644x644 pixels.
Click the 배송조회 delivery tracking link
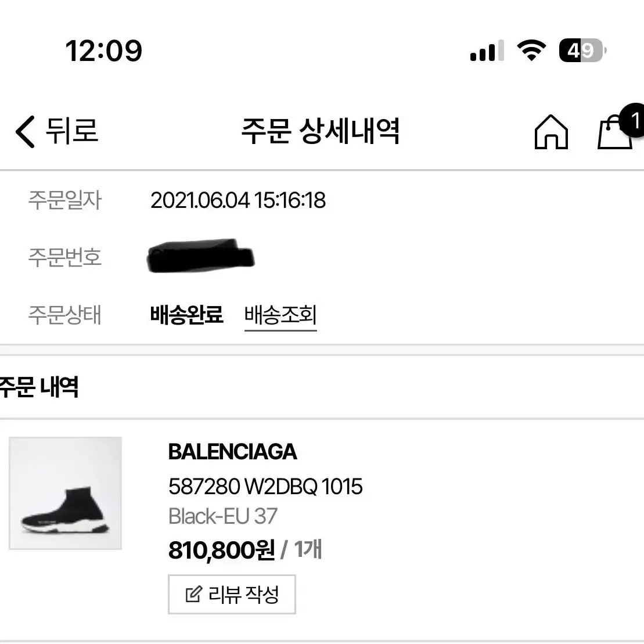pos(280,315)
